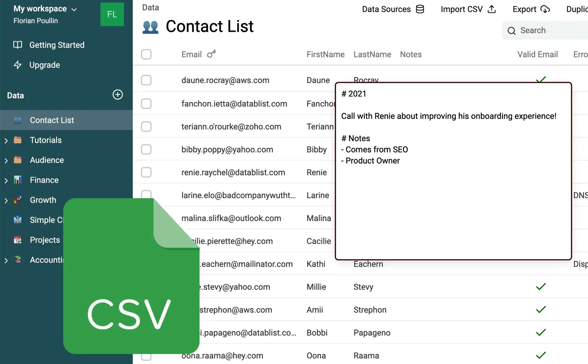The height and width of the screenshot is (364, 588).
Task: Click the green Valid Email checkmark for Millie Stevy
Action: coord(541,287)
